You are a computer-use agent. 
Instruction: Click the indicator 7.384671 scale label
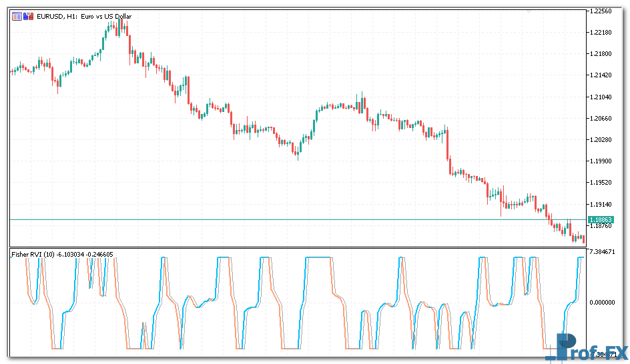tap(604, 254)
